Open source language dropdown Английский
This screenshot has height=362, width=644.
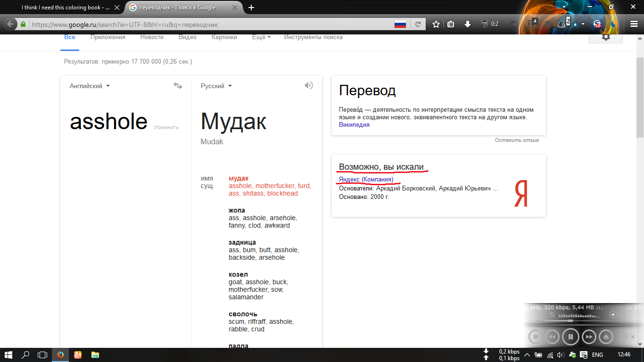pos(90,86)
